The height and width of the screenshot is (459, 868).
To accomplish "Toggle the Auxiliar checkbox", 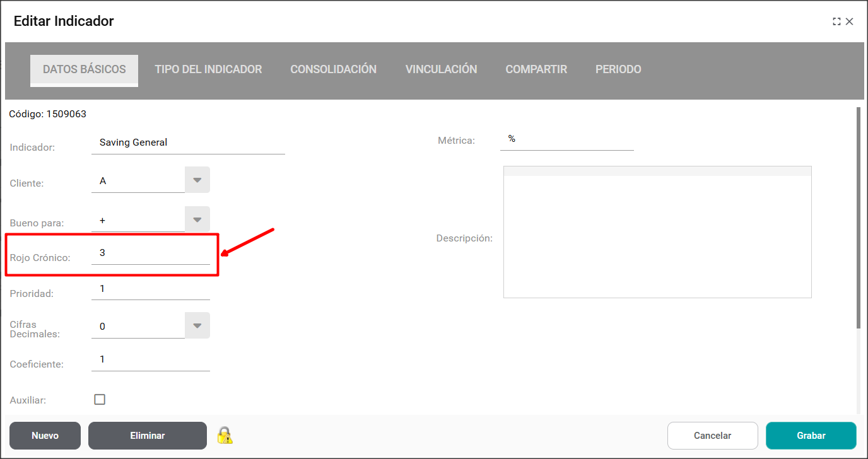I will [100, 399].
